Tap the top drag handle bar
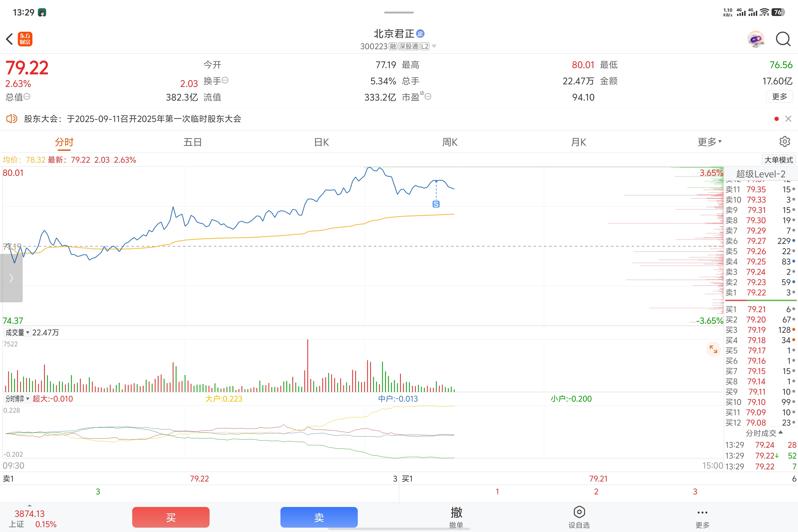This screenshot has height=532, width=798. [x=399, y=13]
